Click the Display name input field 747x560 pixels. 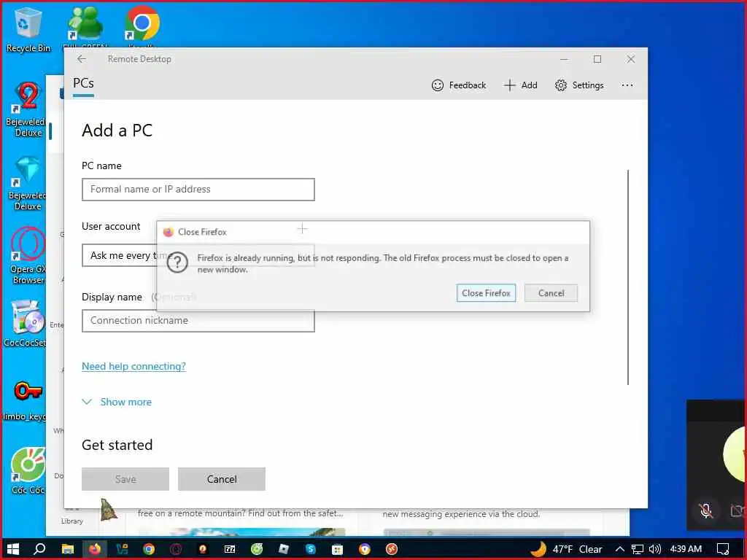tap(198, 321)
